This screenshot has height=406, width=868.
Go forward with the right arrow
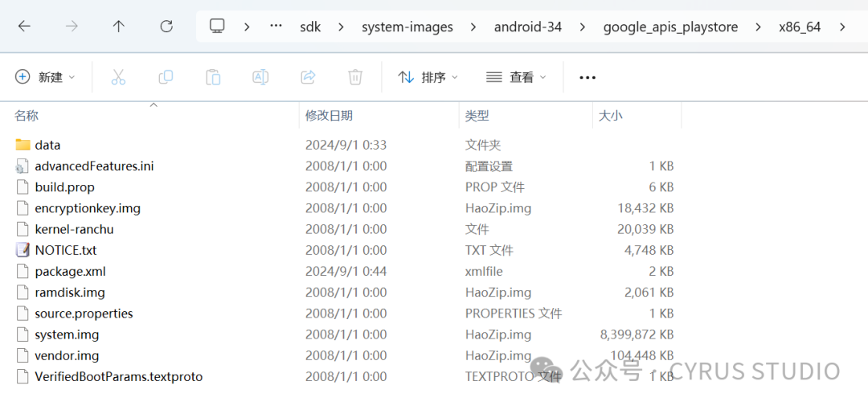72,26
